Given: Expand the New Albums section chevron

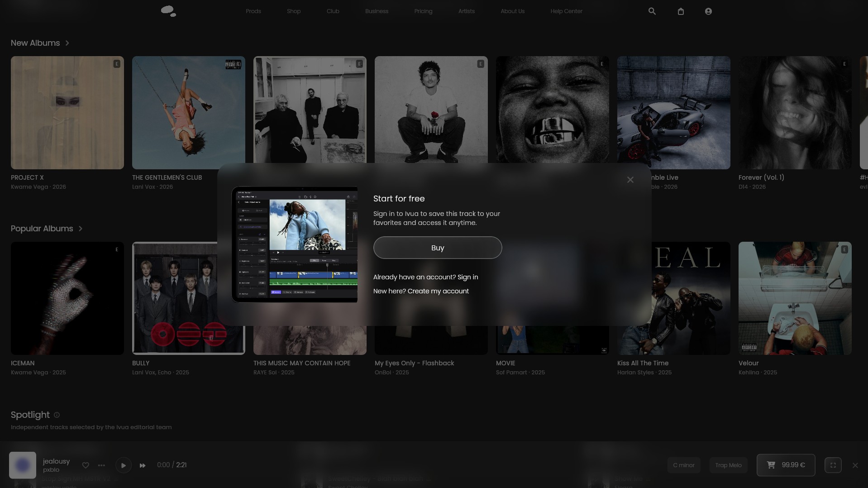Looking at the screenshot, I should click(67, 43).
